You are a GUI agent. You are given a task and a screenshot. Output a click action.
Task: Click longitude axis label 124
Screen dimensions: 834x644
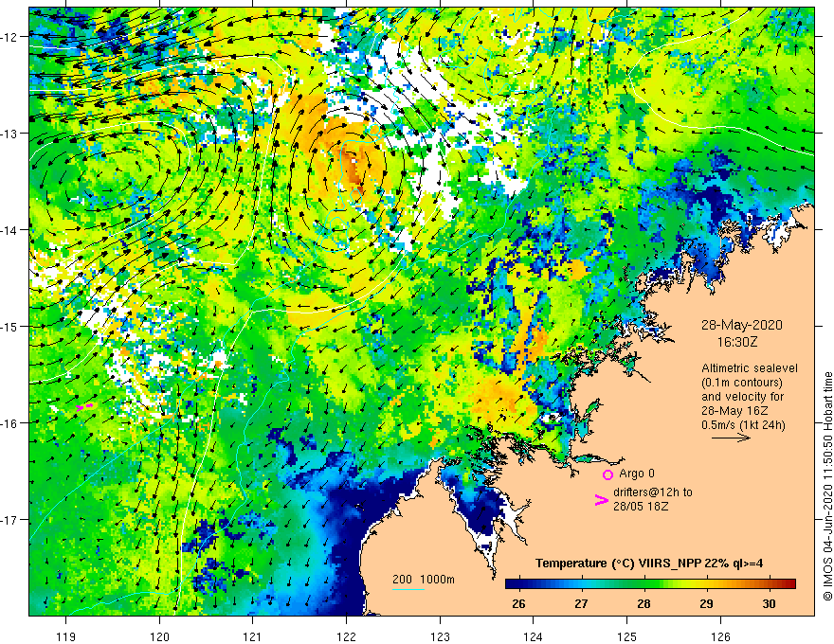point(534,636)
